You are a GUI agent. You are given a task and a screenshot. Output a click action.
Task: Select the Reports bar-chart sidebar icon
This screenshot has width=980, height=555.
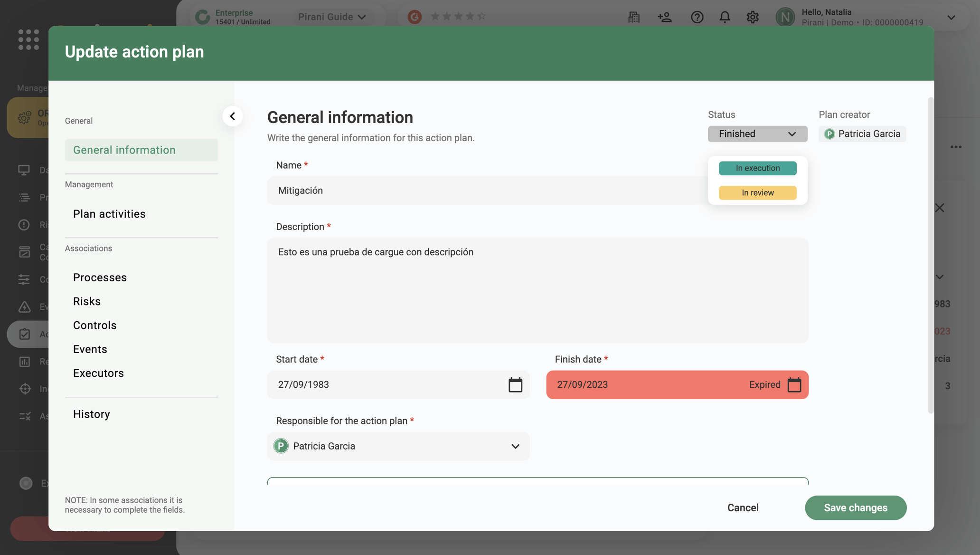pyautogui.click(x=24, y=361)
